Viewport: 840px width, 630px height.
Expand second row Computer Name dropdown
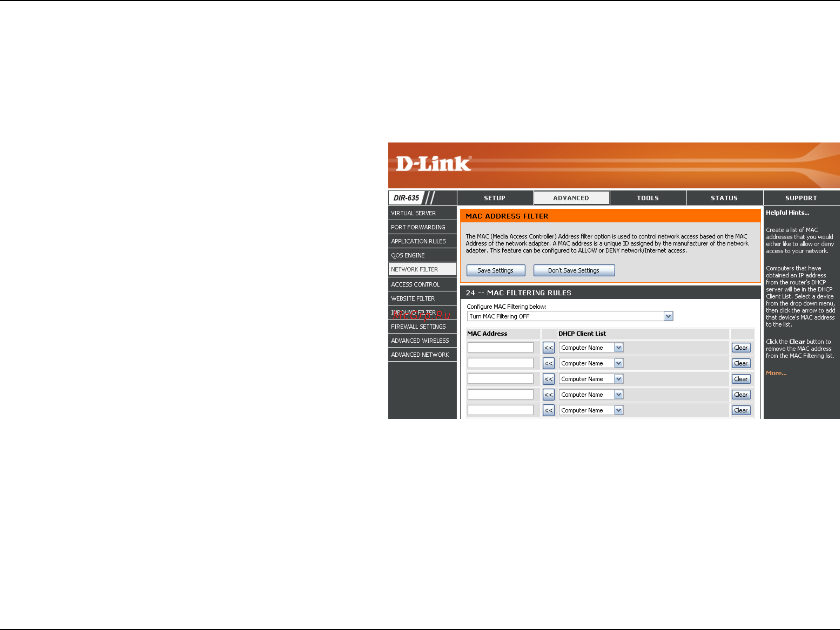click(x=591, y=363)
